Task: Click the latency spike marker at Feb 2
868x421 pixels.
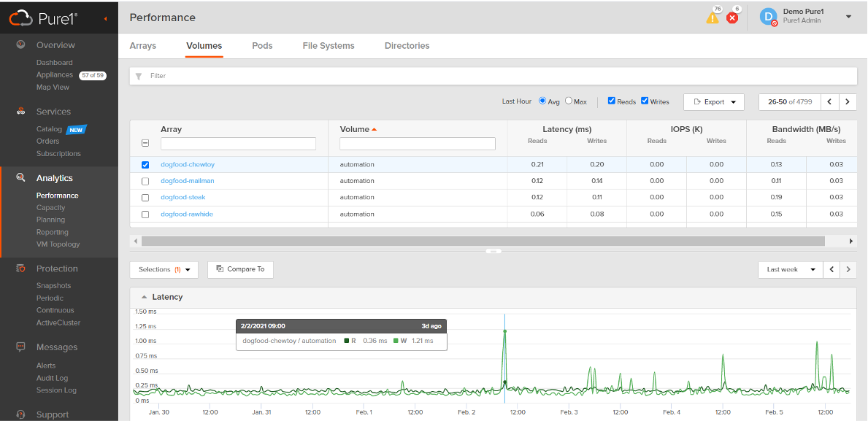Action: point(505,331)
